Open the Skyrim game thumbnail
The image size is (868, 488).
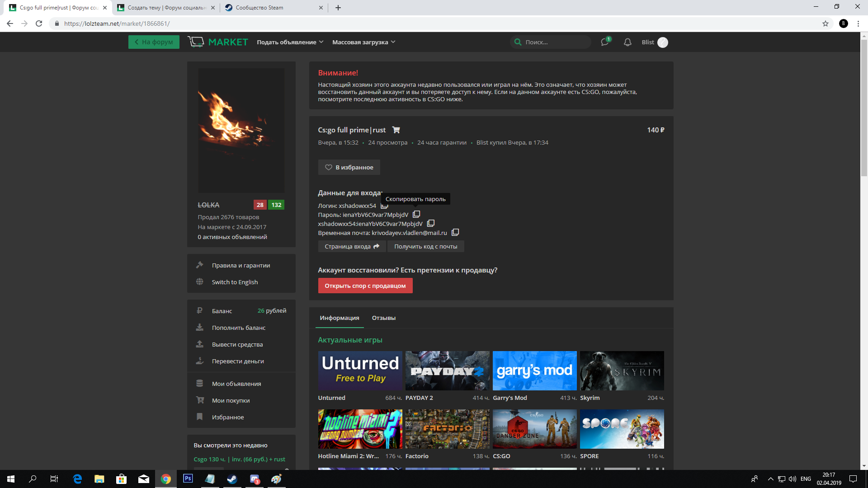pos(622,371)
